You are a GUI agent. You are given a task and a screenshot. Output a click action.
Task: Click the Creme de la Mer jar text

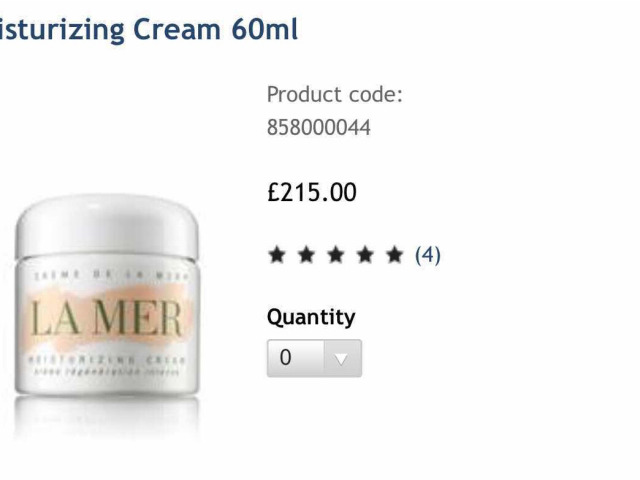pyautogui.click(x=111, y=275)
